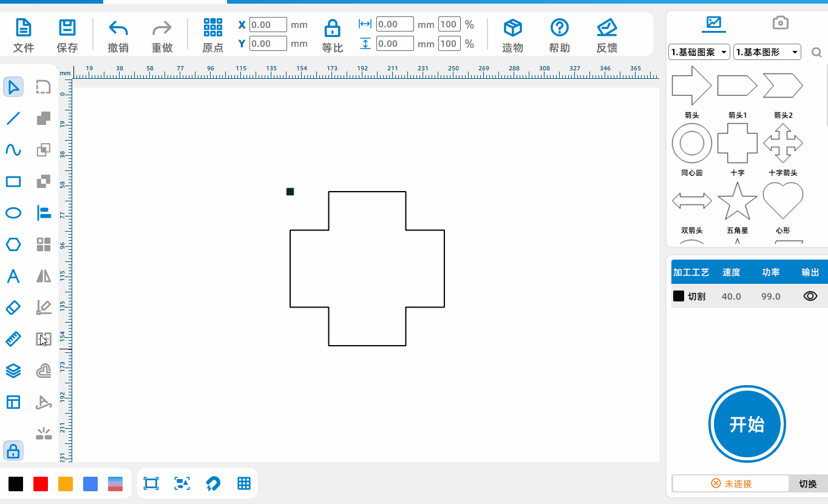Open the 反馈 feedback icon
This screenshot has height=504, width=828.
click(x=606, y=27)
